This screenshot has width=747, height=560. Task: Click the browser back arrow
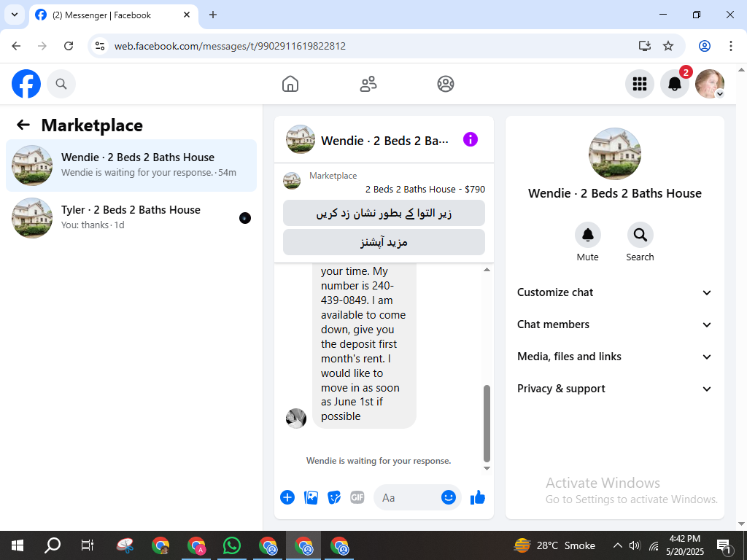pyautogui.click(x=16, y=46)
